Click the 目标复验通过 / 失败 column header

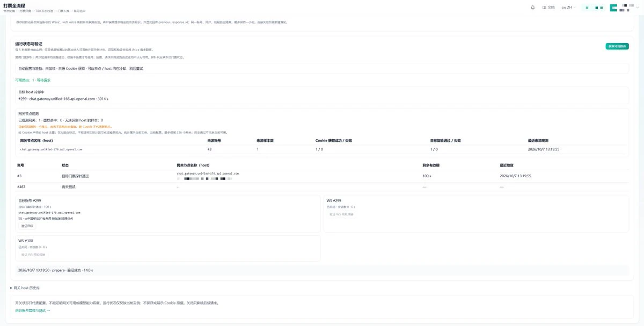point(445,140)
